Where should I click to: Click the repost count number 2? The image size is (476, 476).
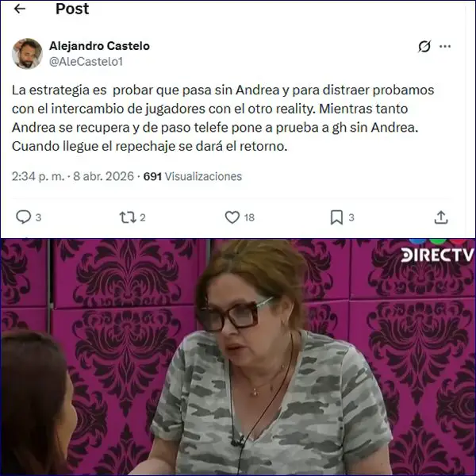pyautogui.click(x=143, y=217)
